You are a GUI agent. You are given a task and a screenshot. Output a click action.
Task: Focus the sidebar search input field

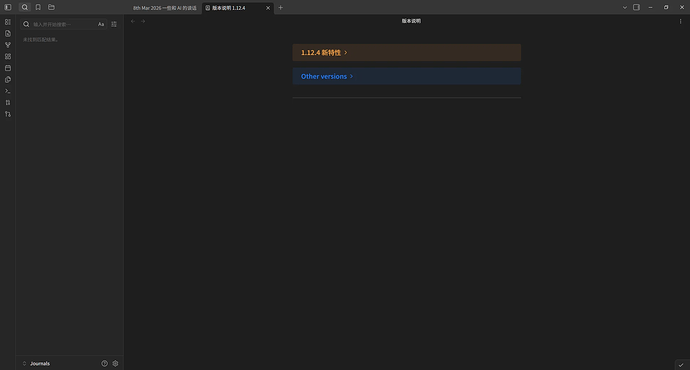coord(64,24)
